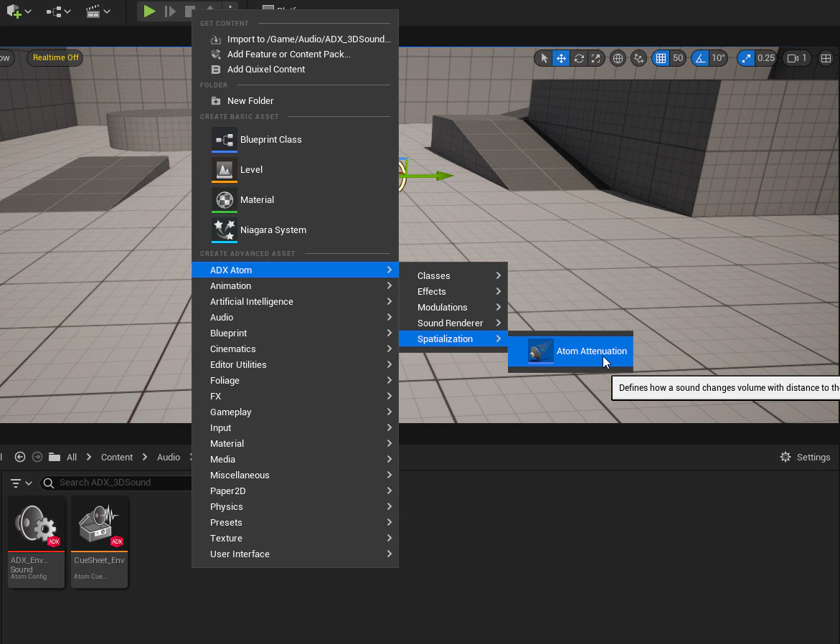Open the Add Content cube-plus toolbar icon

[19, 11]
